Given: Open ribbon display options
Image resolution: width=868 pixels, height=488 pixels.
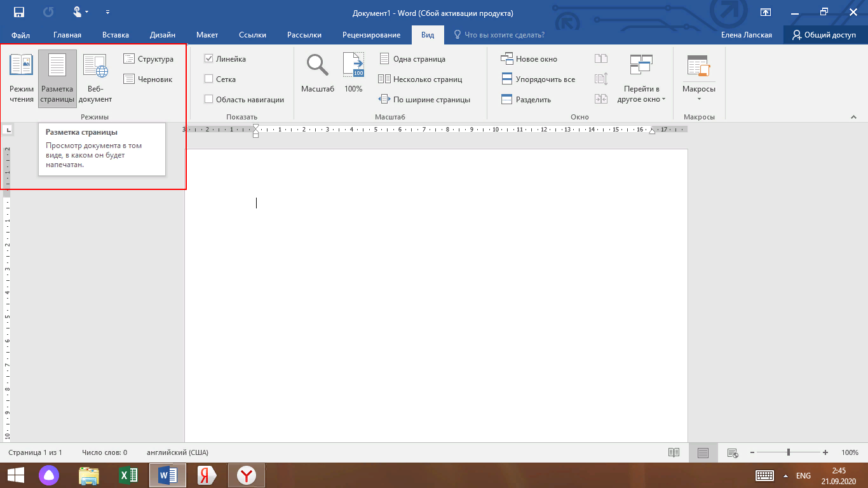Looking at the screenshot, I should [766, 12].
